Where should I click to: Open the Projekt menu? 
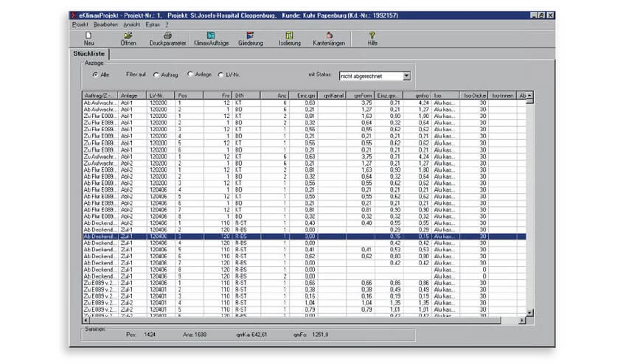click(x=79, y=24)
